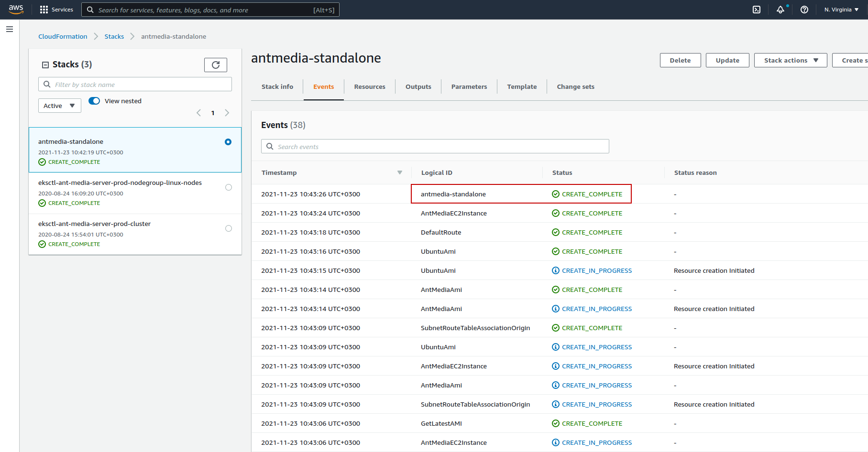Open the Active filter dropdown

point(60,106)
